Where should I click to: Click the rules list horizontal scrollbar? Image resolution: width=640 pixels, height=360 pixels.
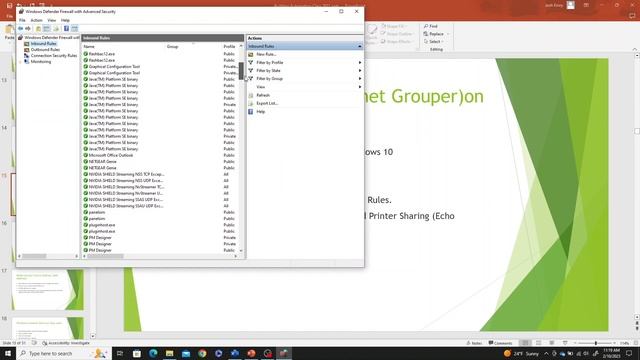point(160,256)
